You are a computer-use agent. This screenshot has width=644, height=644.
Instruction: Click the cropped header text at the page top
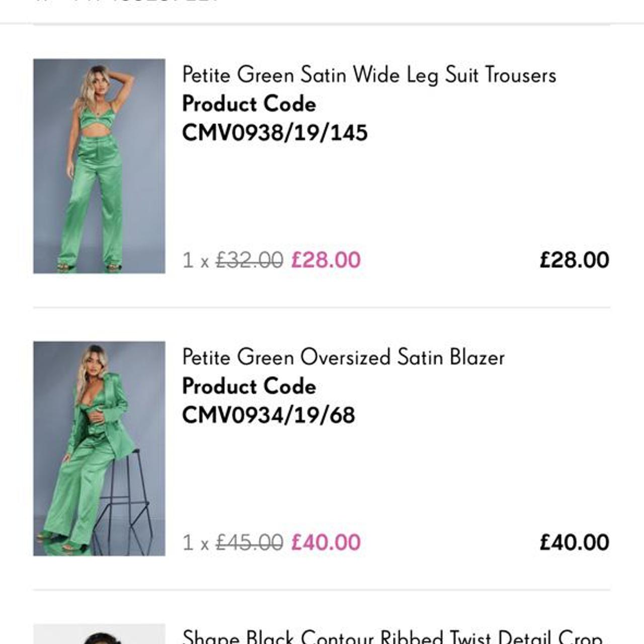point(126,3)
